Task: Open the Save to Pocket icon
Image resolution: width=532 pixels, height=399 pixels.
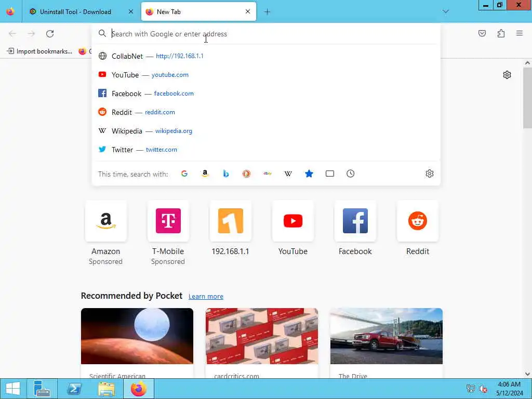Action: coord(482,33)
